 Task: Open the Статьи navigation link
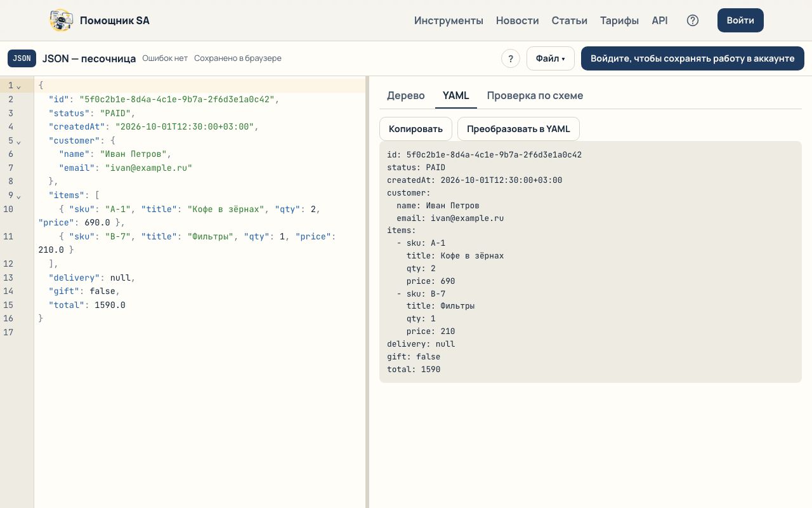pos(570,20)
